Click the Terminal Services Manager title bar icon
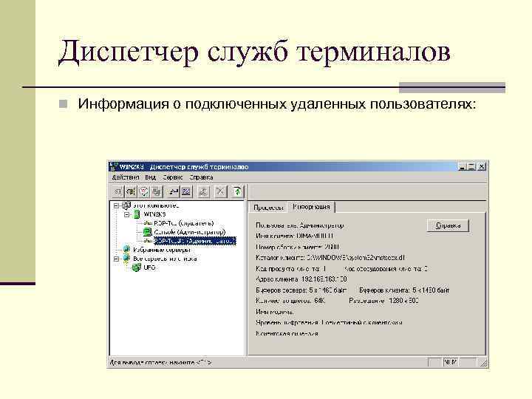 (x=114, y=166)
